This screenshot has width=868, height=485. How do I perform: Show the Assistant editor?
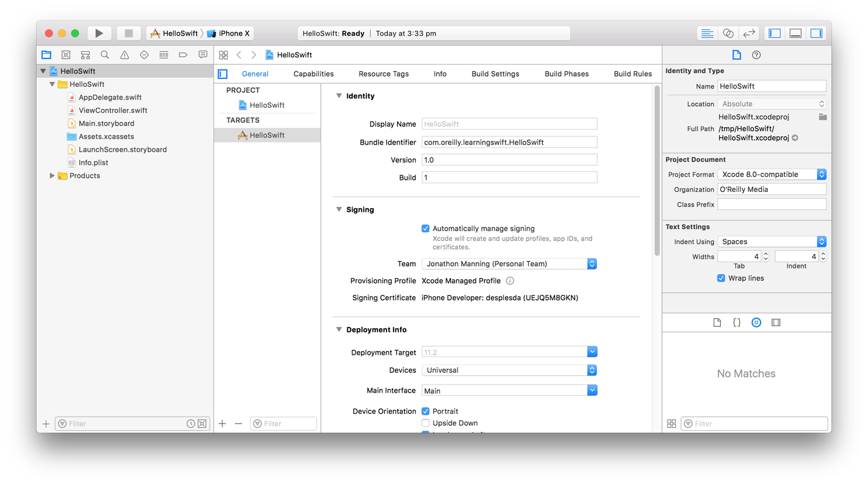click(x=728, y=33)
